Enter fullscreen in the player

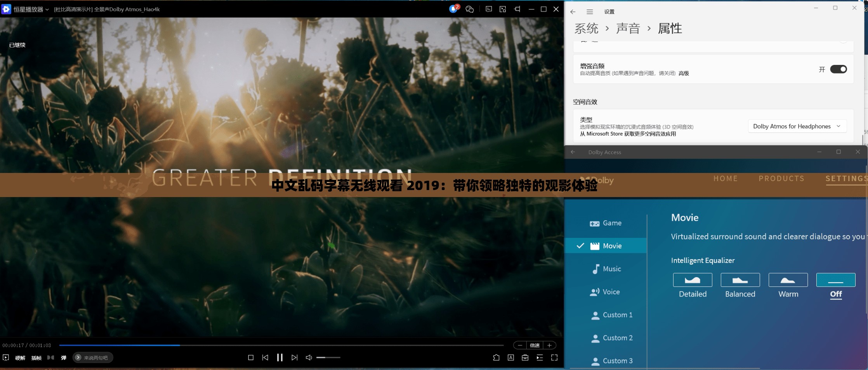coord(554,358)
